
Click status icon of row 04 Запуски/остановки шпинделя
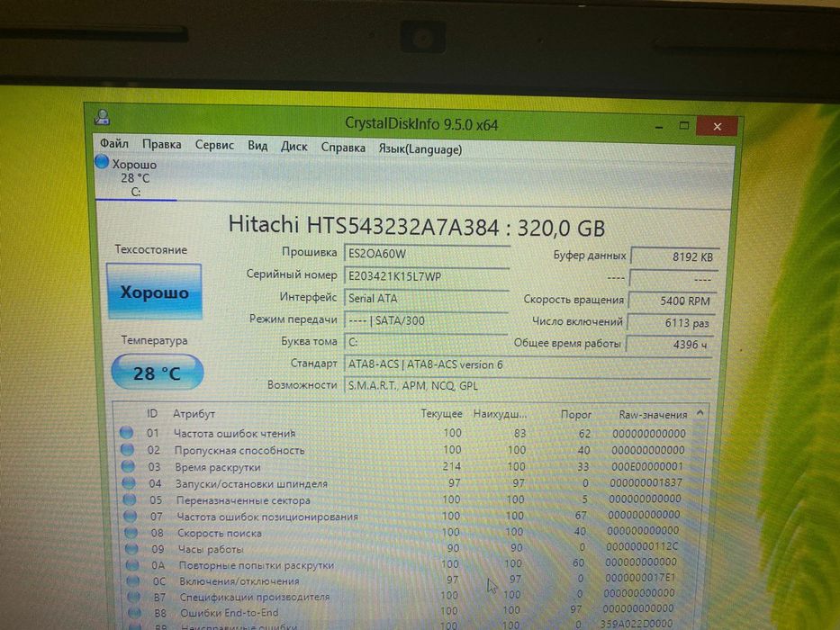click(129, 482)
